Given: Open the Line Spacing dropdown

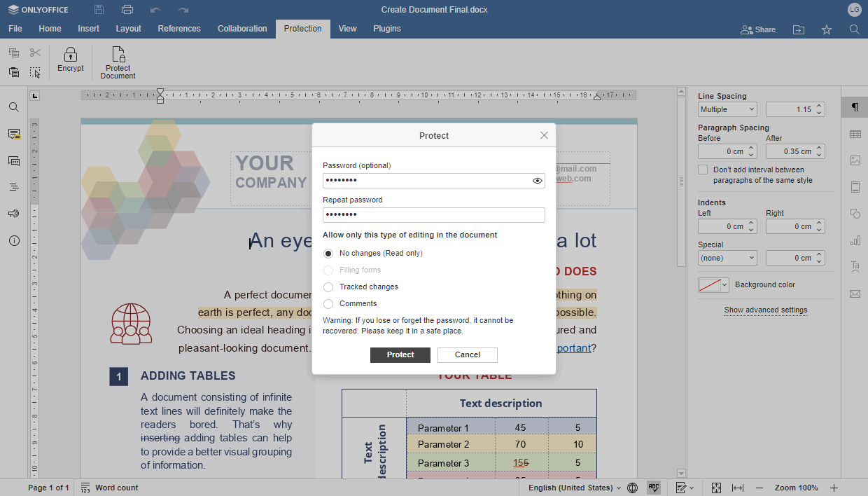Looking at the screenshot, I should coord(727,109).
